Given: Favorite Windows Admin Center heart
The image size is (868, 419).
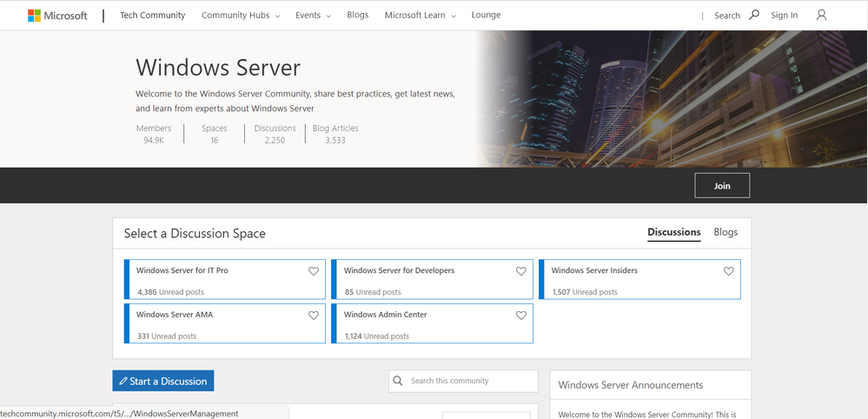Looking at the screenshot, I should 521,316.
